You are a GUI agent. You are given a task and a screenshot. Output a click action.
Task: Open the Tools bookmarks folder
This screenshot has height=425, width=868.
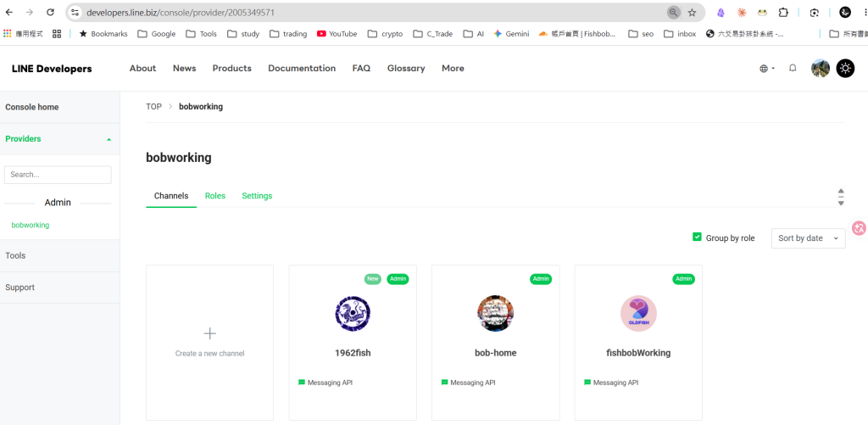tap(202, 34)
